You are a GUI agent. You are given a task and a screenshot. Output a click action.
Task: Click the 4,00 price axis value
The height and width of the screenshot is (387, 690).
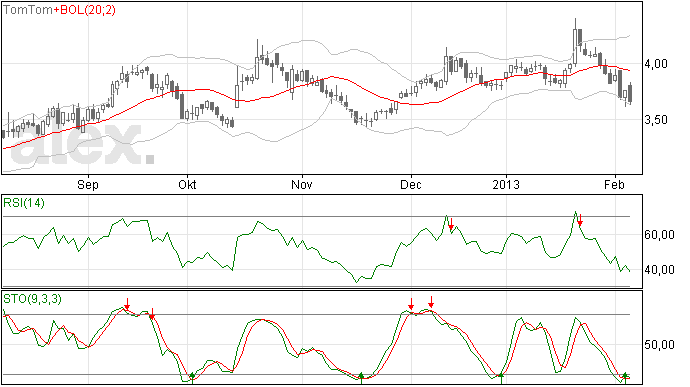pyautogui.click(x=656, y=64)
